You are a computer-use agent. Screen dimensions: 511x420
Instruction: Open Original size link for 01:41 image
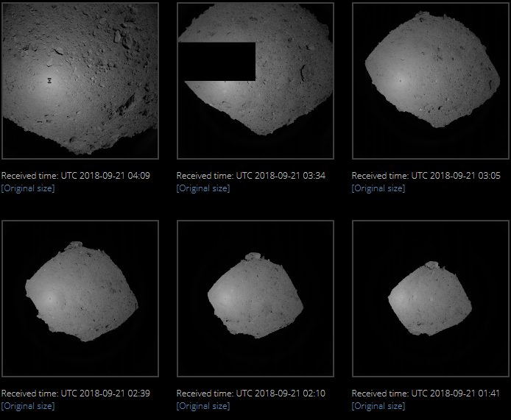tap(378, 406)
